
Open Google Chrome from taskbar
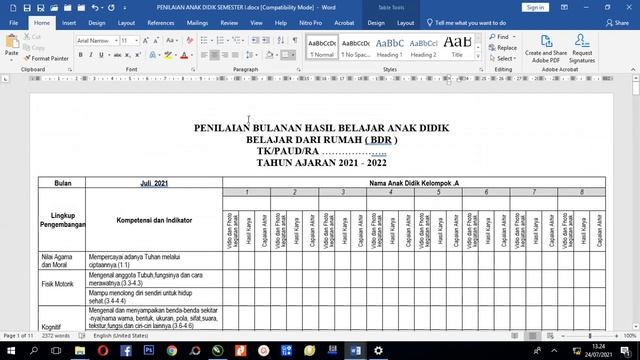(x=172, y=350)
